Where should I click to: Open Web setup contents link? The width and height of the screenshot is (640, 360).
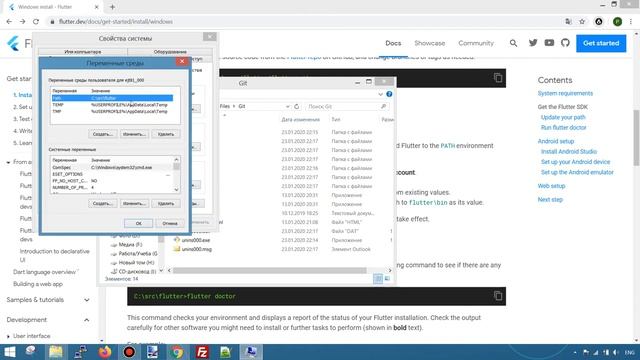551,186
